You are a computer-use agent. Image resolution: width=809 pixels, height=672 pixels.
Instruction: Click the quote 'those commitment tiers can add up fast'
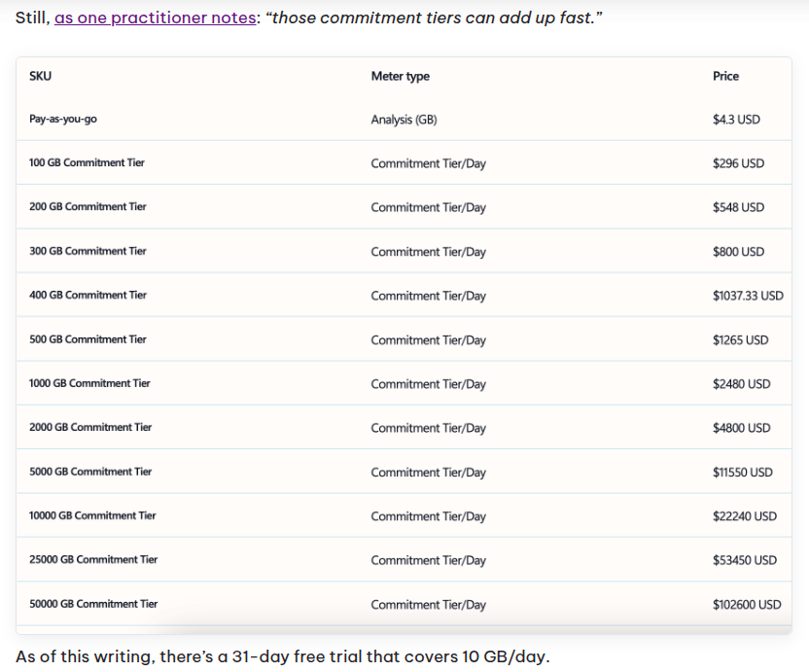(434, 18)
